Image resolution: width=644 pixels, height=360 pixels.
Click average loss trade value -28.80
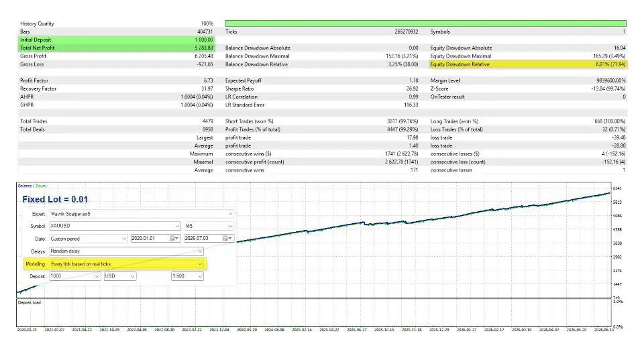click(619, 145)
